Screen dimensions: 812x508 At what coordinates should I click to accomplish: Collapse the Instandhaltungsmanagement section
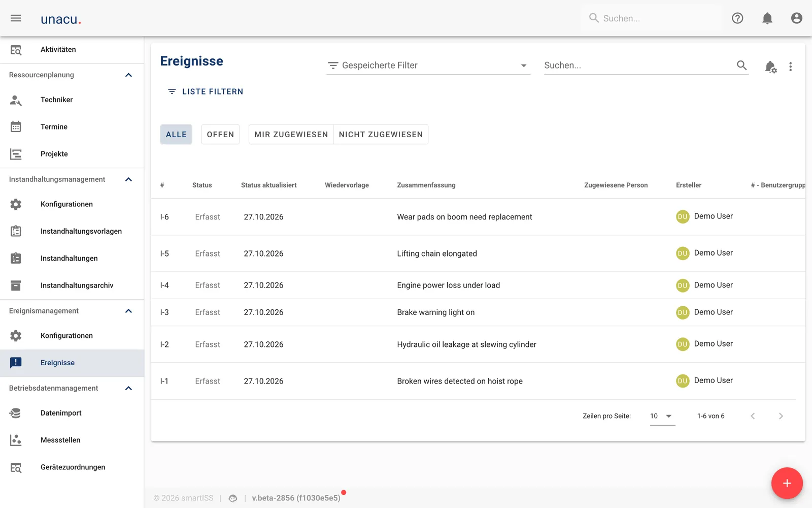[x=128, y=179]
